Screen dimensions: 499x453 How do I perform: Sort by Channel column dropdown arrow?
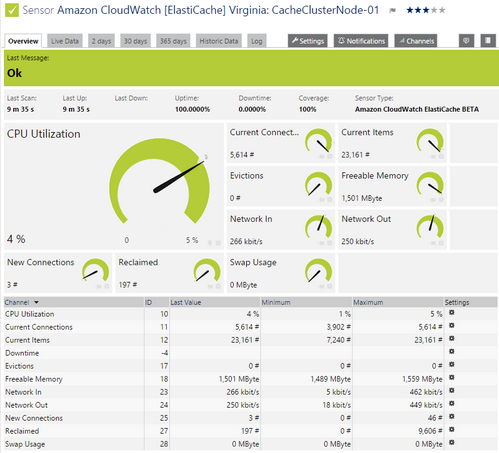tap(36, 302)
